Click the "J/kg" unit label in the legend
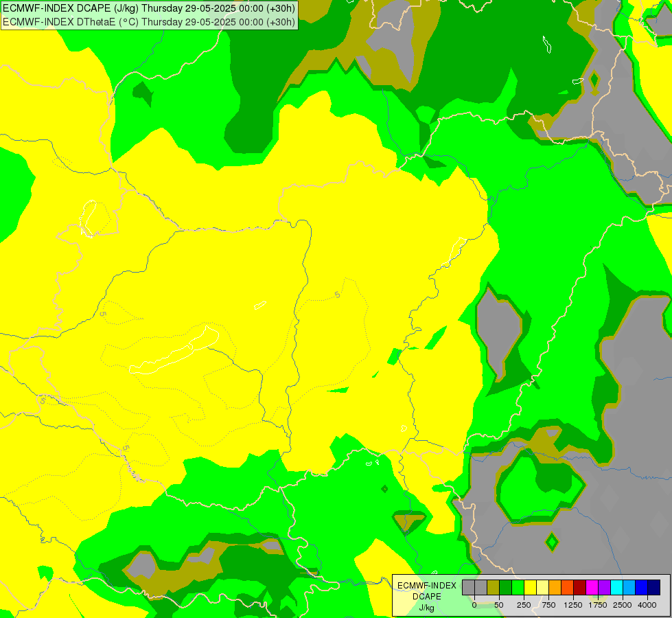 (x=426, y=608)
